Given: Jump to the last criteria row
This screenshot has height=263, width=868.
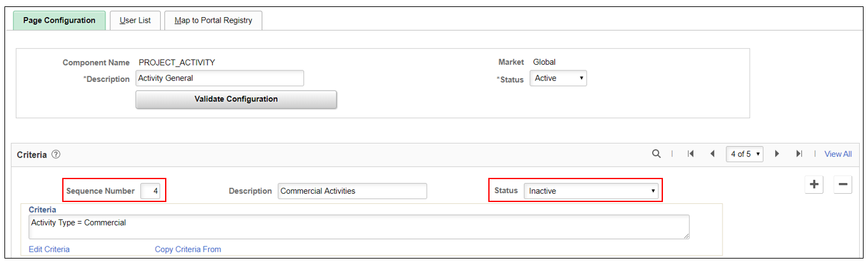Looking at the screenshot, I should (x=799, y=154).
